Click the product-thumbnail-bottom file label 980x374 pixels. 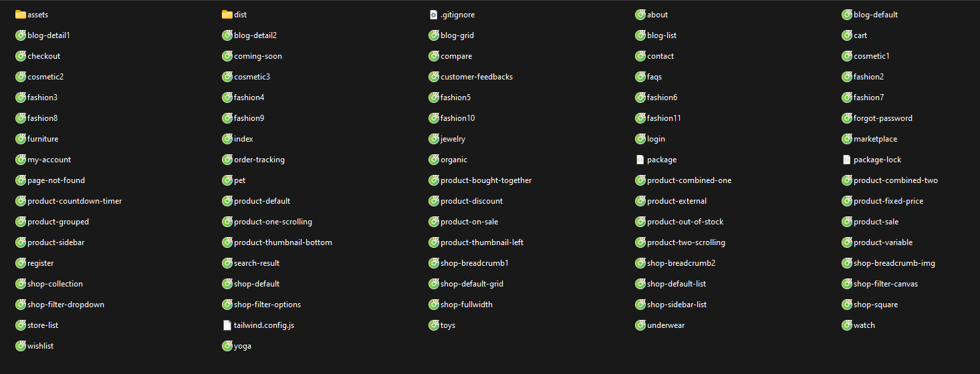tap(283, 242)
